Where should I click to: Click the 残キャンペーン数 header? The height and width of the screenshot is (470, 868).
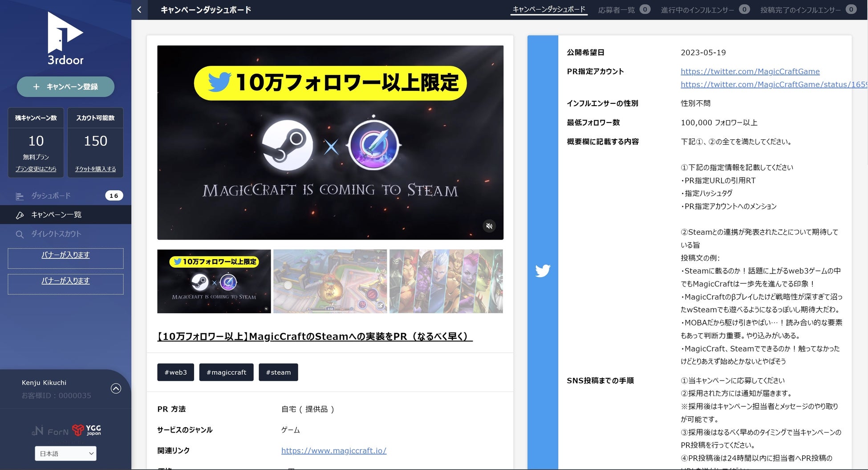[x=36, y=118]
